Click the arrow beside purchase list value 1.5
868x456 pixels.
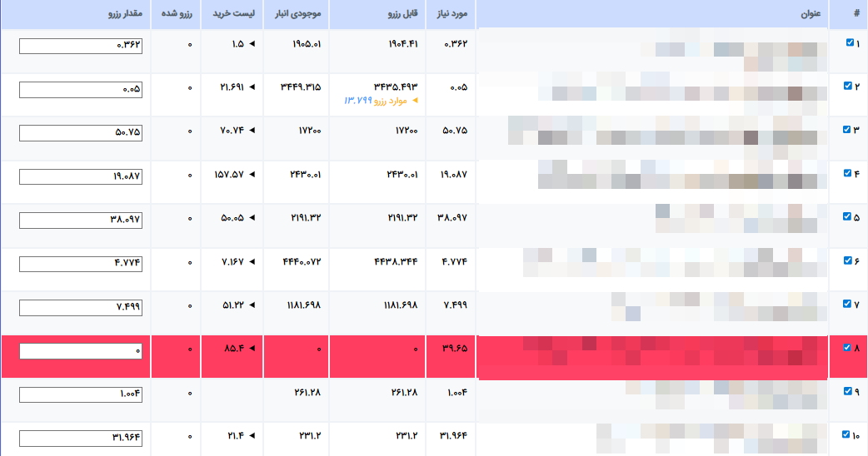pyautogui.click(x=252, y=43)
